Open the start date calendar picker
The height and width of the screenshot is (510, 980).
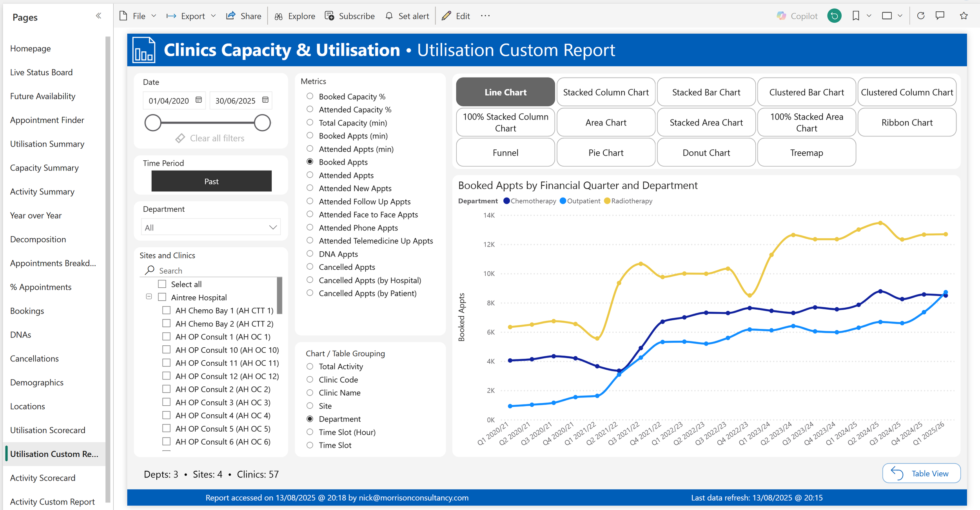pos(199,100)
